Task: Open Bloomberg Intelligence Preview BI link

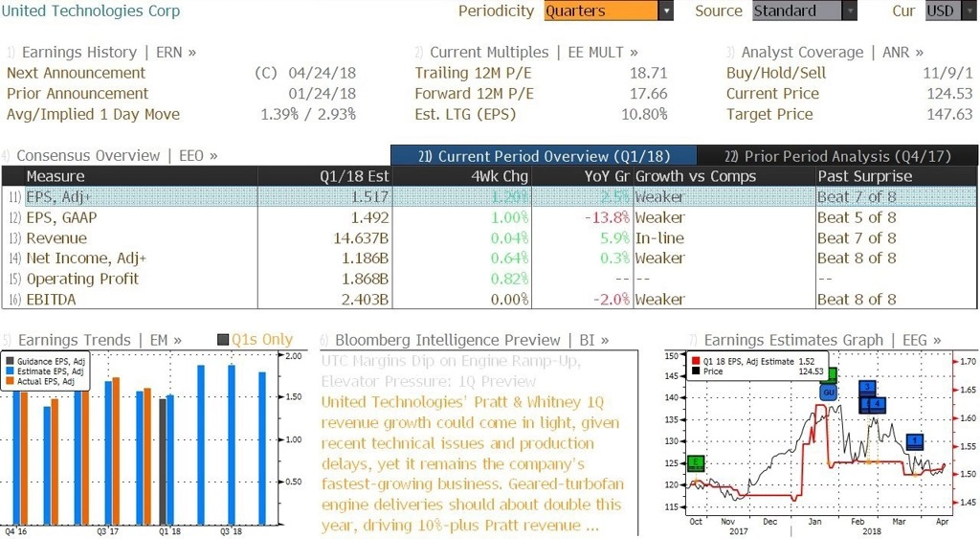Action: 472,340
